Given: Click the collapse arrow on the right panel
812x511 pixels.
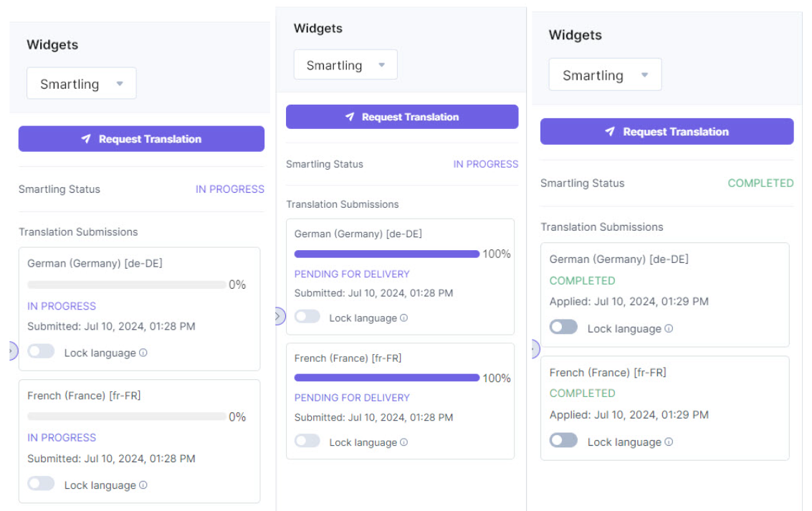Looking at the screenshot, I should point(533,348).
